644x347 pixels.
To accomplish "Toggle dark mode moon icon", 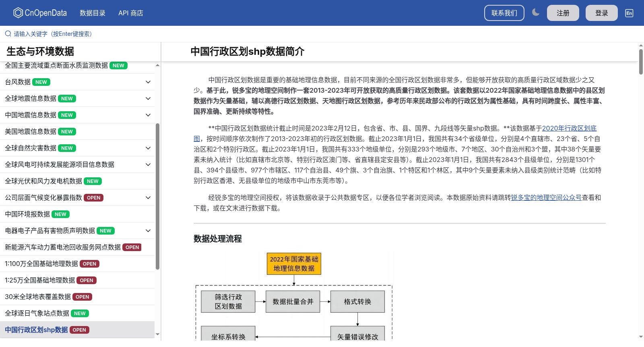I will click(x=535, y=12).
